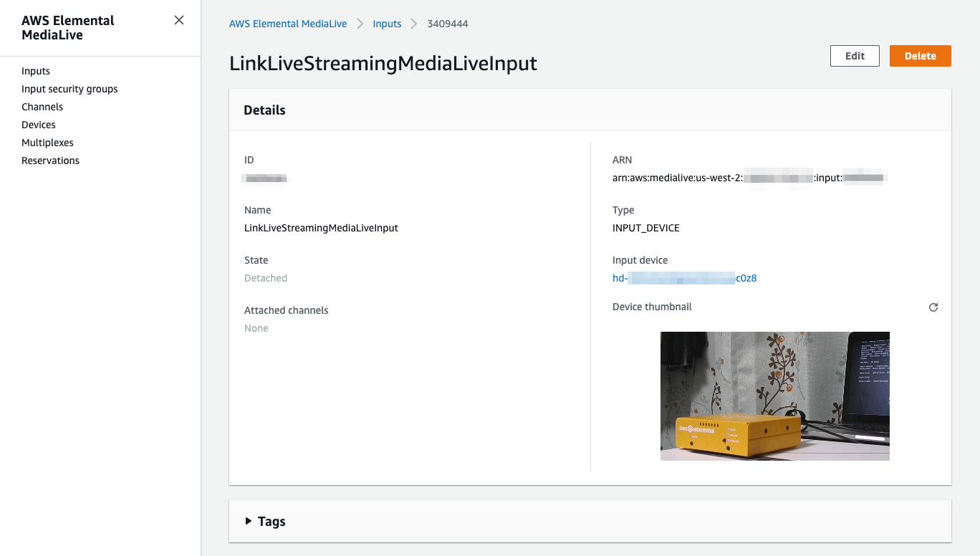Screen dimensions: 980x556
Task: Click the AWS Elemental MediaLive sidebar heading
Action: pyautogui.click(x=68, y=27)
